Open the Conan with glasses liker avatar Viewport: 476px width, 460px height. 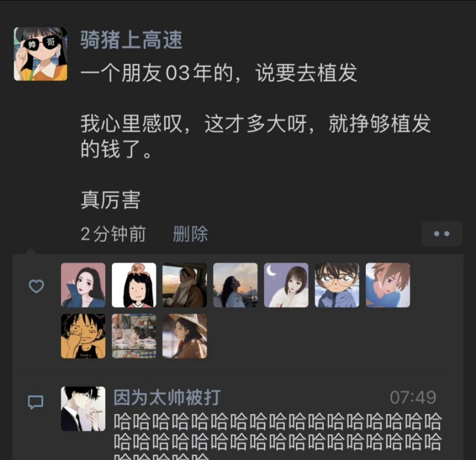point(337,285)
